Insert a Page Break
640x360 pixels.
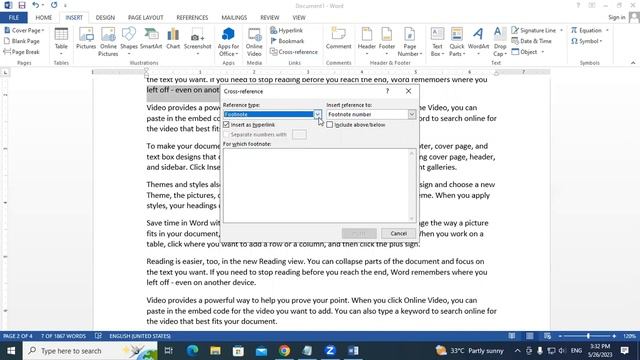click(22, 52)
